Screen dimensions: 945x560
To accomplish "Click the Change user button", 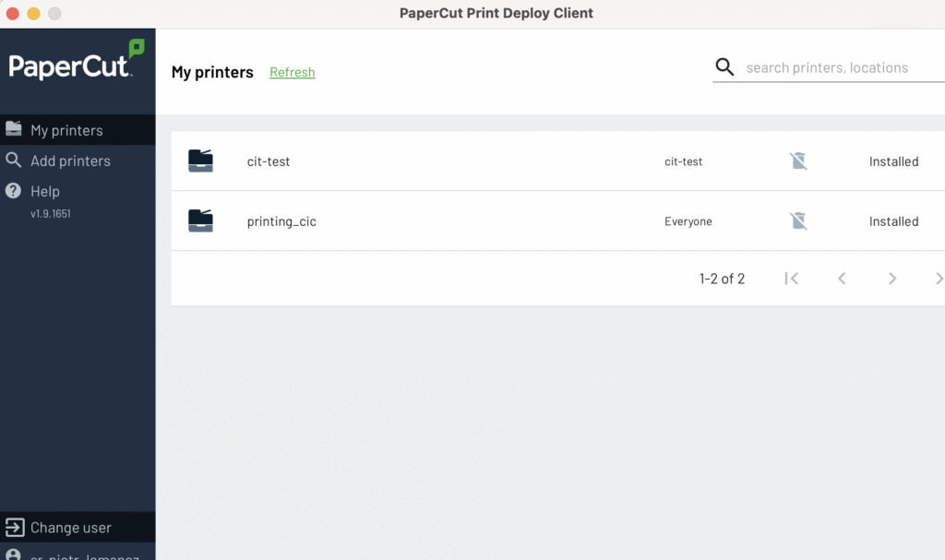I will tap(70, 528).
